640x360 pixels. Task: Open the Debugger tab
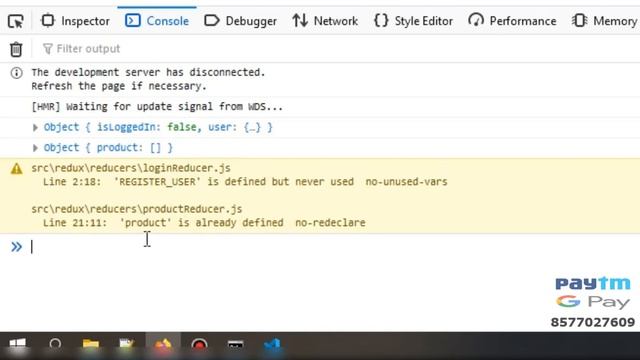click(x=240, y=21)
